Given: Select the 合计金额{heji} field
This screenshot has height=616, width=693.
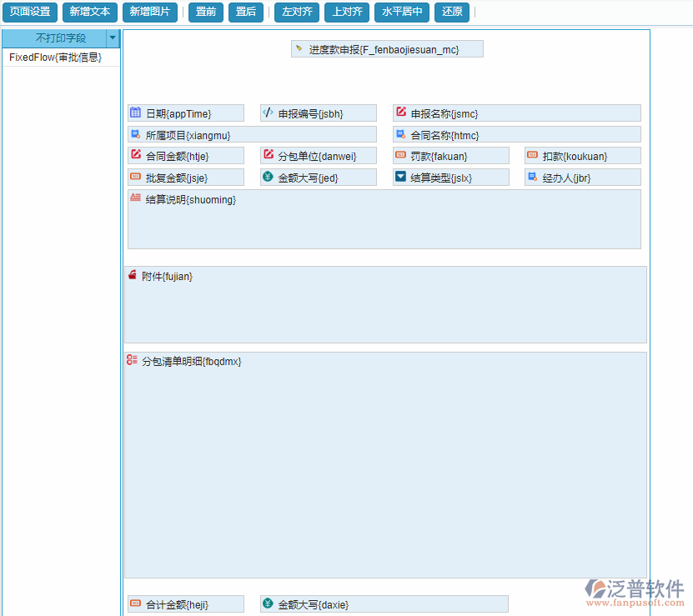Looking at the screenshot, I should 186,603.
